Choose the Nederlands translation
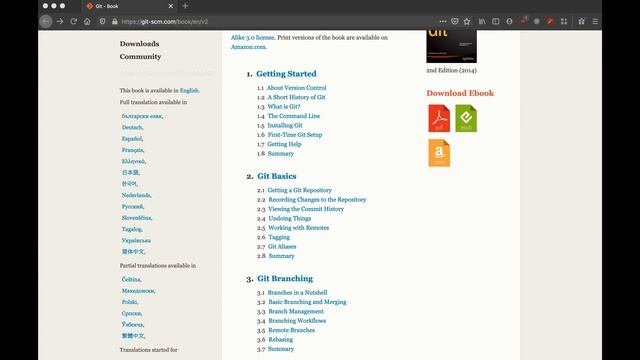The image size is (640, 360). (x=136, y=196)
